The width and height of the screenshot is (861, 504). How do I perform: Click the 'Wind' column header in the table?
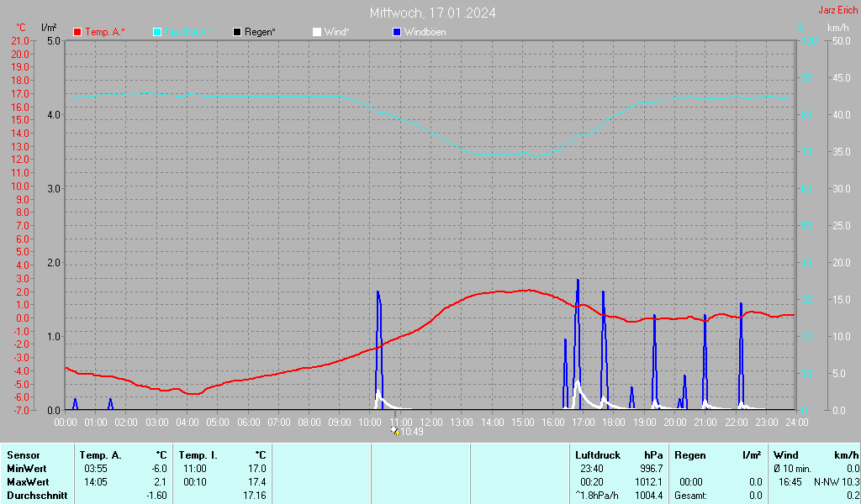point(786,455)
